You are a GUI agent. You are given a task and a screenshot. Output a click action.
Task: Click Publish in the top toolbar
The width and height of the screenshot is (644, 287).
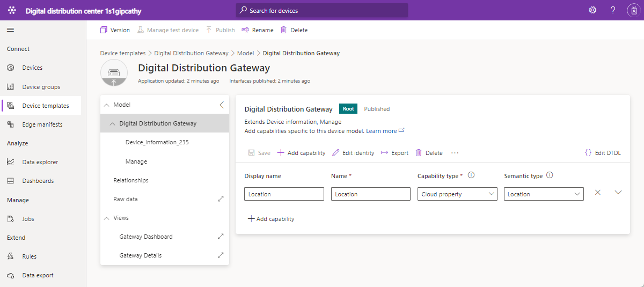pos(220,30)
